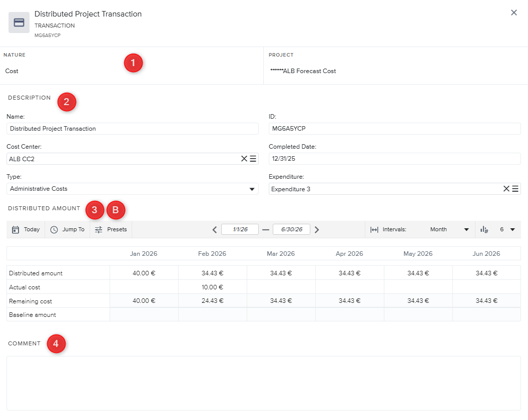Click in the Comment text area

(x=264, y=383)
